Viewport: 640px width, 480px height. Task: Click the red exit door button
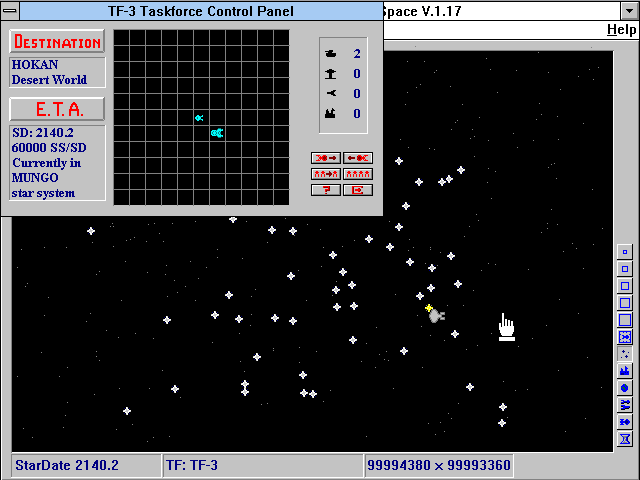point(358,190)
